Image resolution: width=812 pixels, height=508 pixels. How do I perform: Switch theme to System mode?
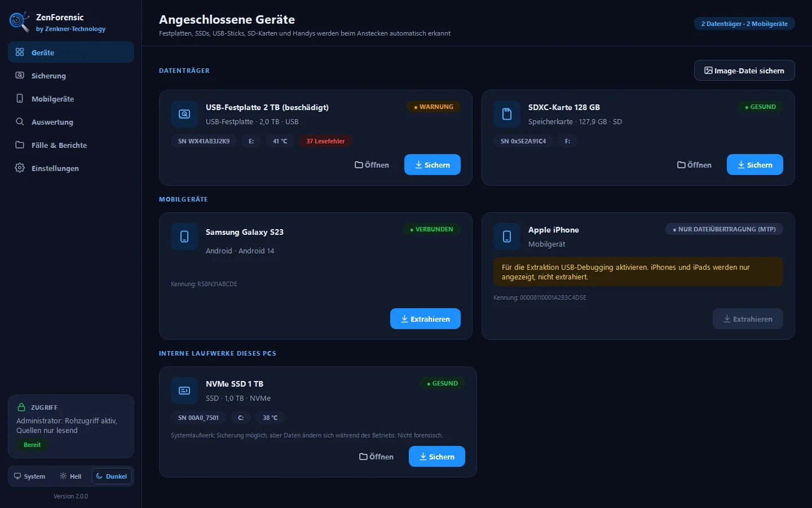tap(30, 476)
